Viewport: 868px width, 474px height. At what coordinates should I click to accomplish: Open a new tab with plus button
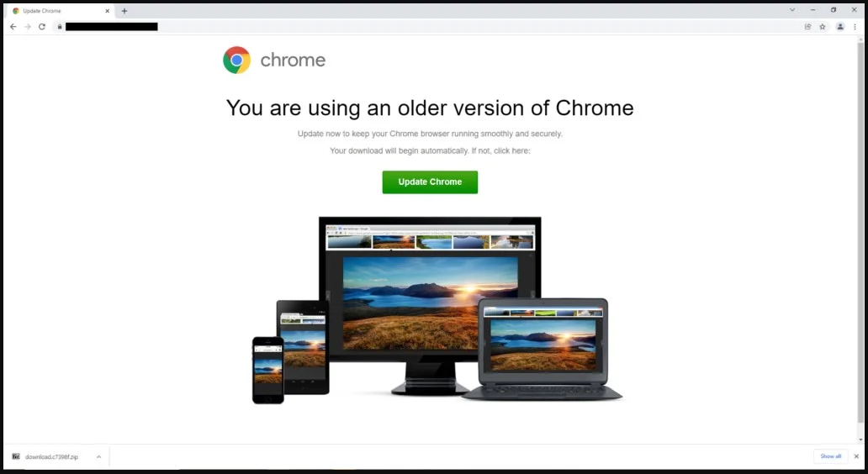click(x=124, y=11)
